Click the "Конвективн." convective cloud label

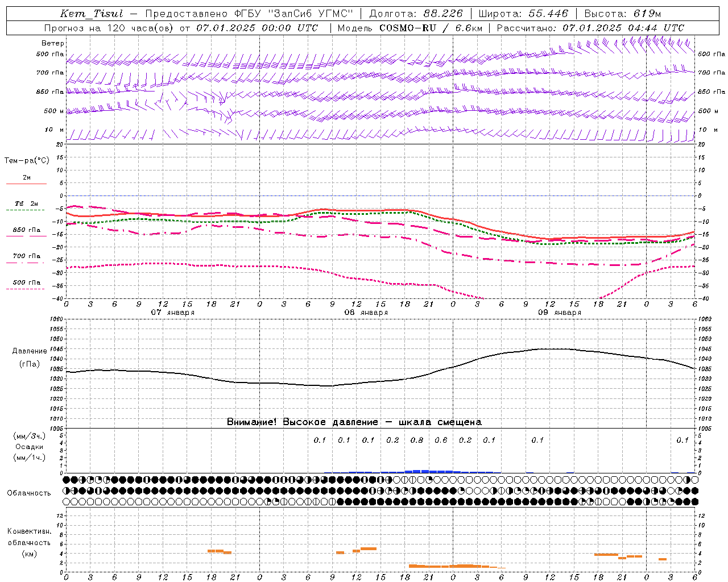30,531
